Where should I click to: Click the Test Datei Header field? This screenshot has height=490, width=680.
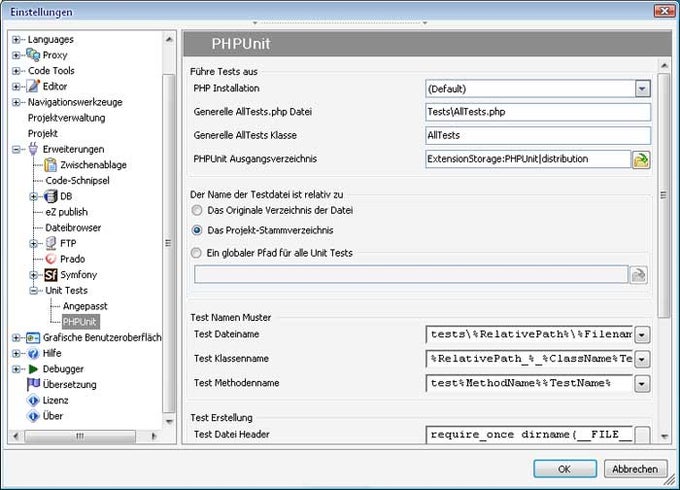530,434
